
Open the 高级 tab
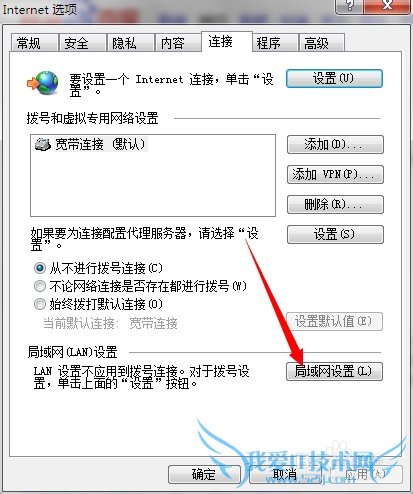click(x=322, y=43)
